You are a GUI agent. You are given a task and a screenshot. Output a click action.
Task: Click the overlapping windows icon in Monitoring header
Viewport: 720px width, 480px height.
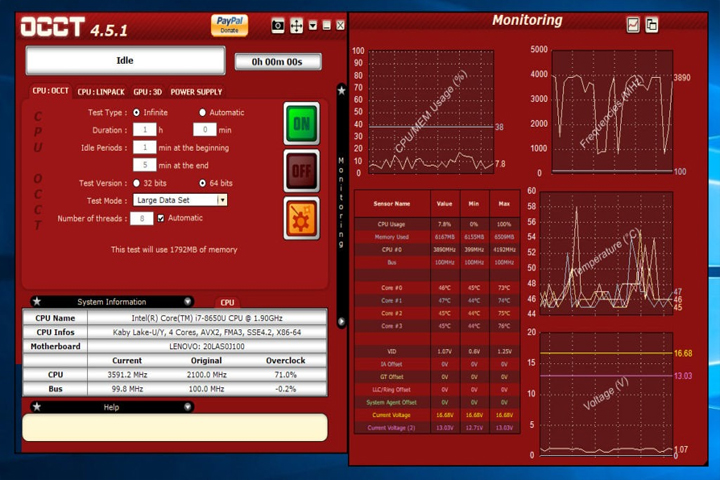[x=651, y=25]
